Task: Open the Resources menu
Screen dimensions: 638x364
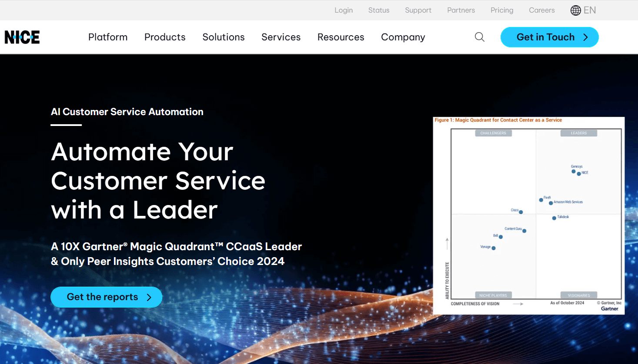Action: (x=341, y=37)
